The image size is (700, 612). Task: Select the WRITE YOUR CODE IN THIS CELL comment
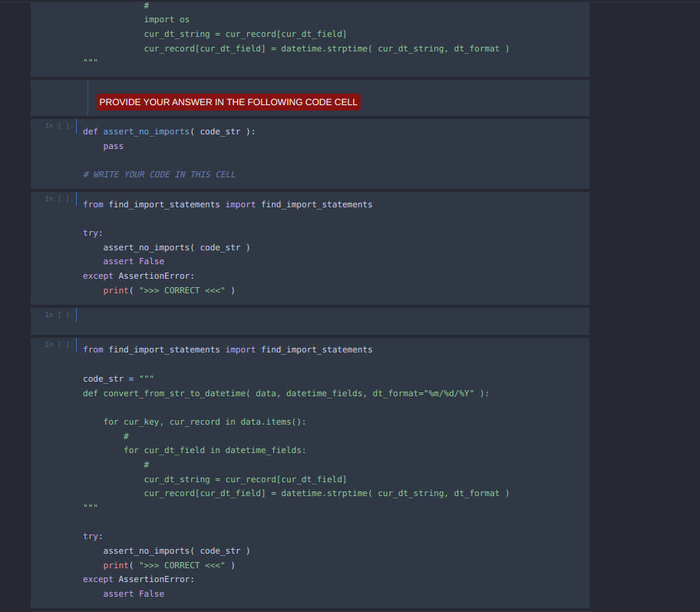(x=159, y=174)
